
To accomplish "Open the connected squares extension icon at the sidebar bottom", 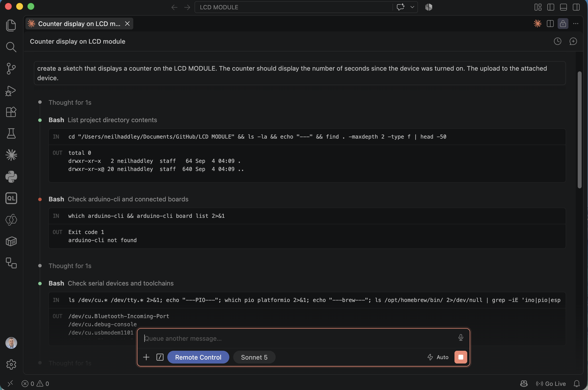I will coord(11,263).
